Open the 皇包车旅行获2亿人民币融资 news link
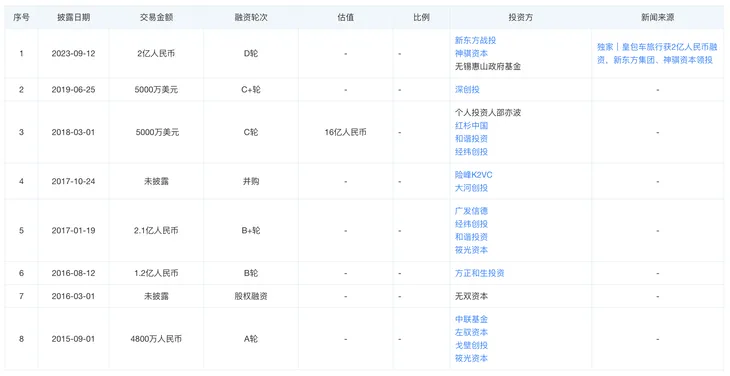Viewport: 730px width, 376px height. [x=657, y=54]
